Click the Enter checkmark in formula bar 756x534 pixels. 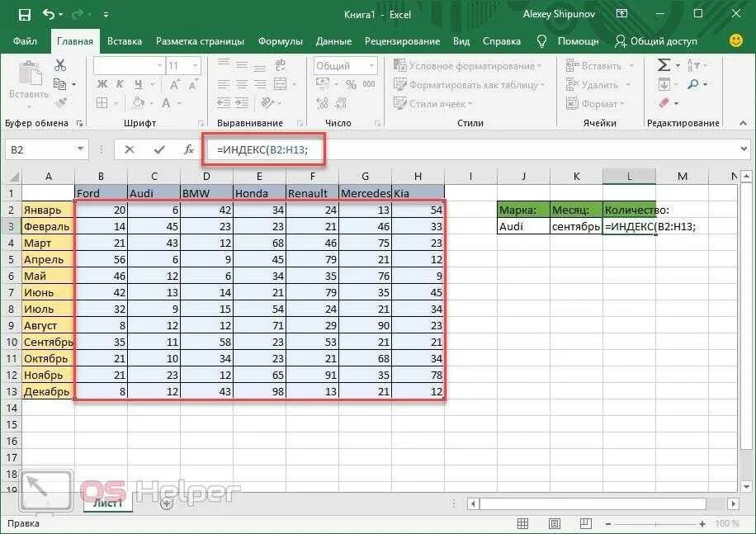(x=159, y=150)
